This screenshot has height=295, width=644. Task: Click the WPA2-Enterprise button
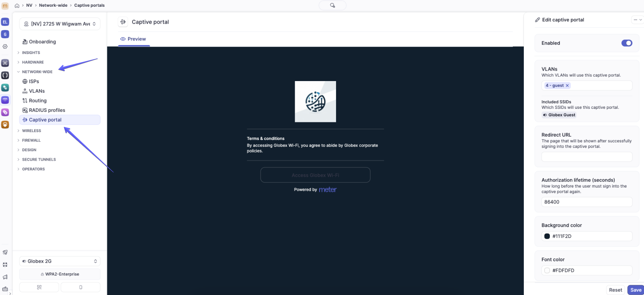coord(60,274)
